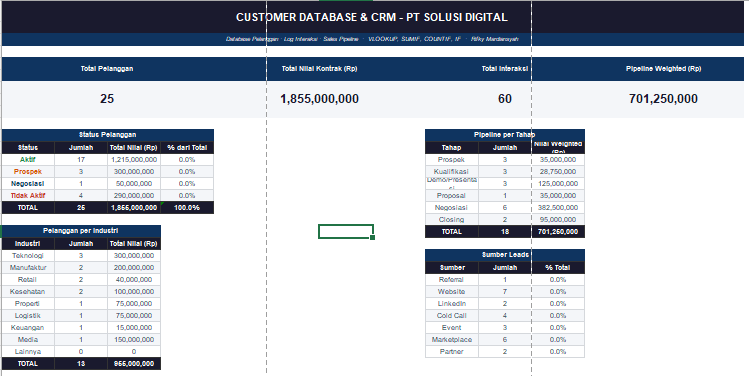The image size is (749, 376).
Task: Select the Pelanggan per Industri table title
Action: 81,231
